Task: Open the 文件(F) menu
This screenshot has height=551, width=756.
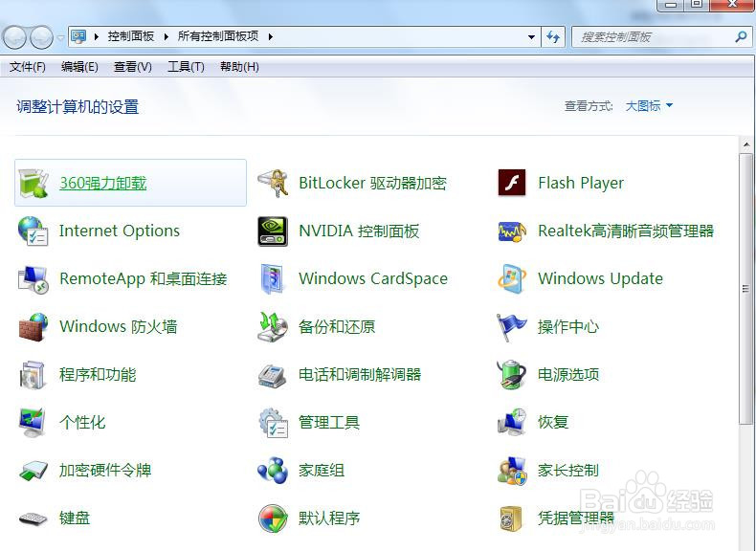Action: click(28, 67)
